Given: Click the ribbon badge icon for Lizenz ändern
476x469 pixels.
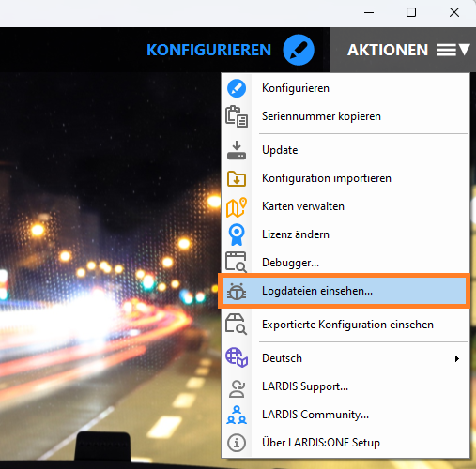Looking at the screenshot, I should pyautogui.click(x=237, y=234).
